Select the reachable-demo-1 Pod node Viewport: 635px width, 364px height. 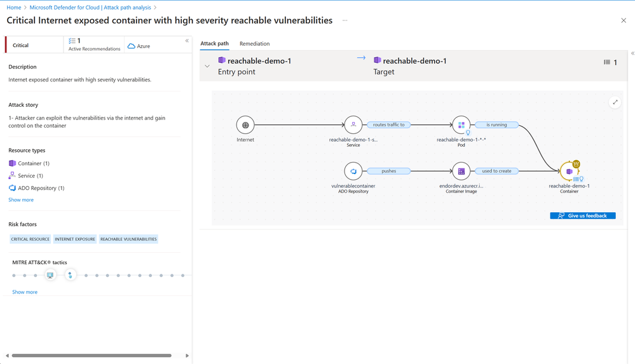pos(461,125)
